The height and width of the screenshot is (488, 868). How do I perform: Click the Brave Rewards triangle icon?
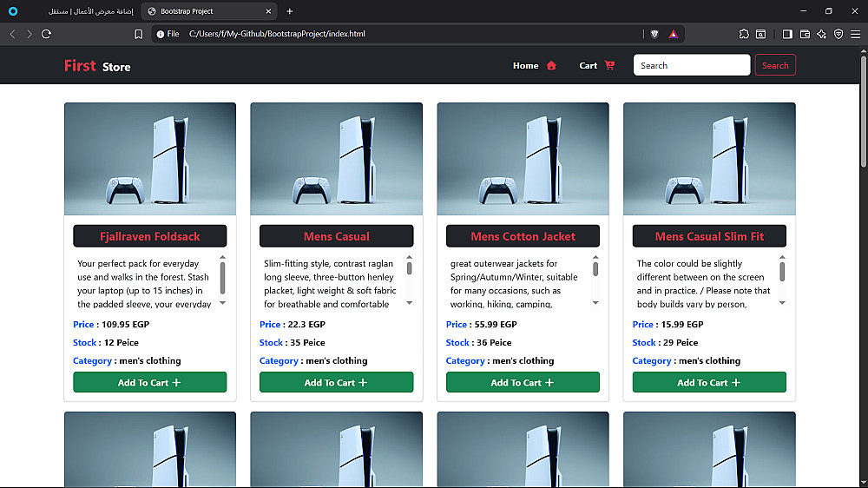pos(674,34)
